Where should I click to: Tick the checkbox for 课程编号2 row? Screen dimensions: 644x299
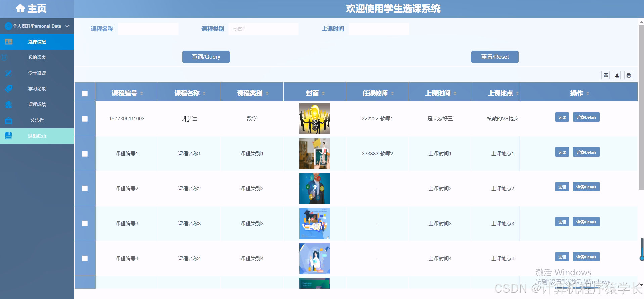[x=85, y=189]
